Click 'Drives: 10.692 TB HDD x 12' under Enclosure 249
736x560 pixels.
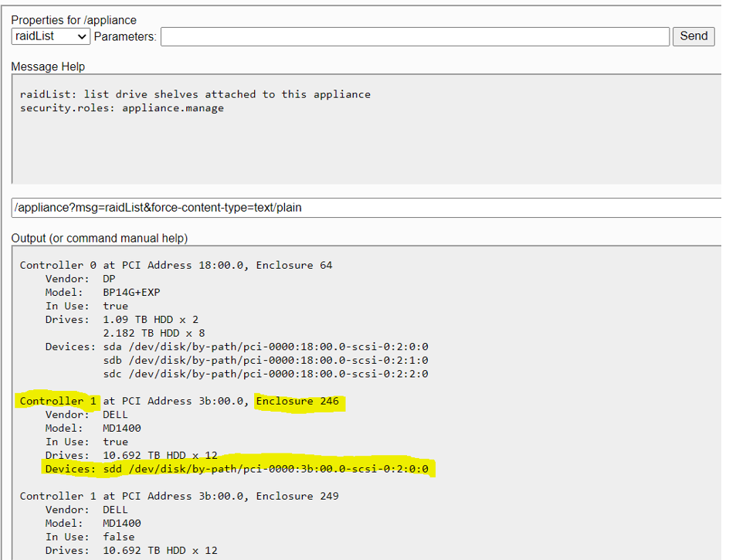pos(131,551)
